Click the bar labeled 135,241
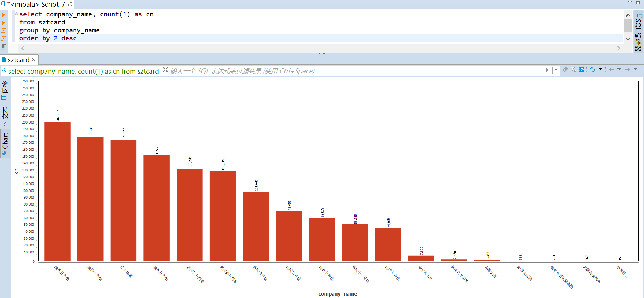The width and height of the screenshot is (644, 298). pyautogui.click(x=190, y=215)
